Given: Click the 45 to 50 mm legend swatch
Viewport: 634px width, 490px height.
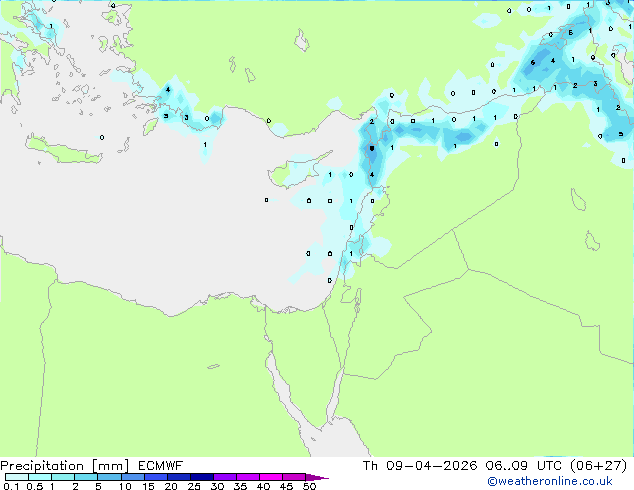Looking at the screenshot, I should [x=294, y=477].
